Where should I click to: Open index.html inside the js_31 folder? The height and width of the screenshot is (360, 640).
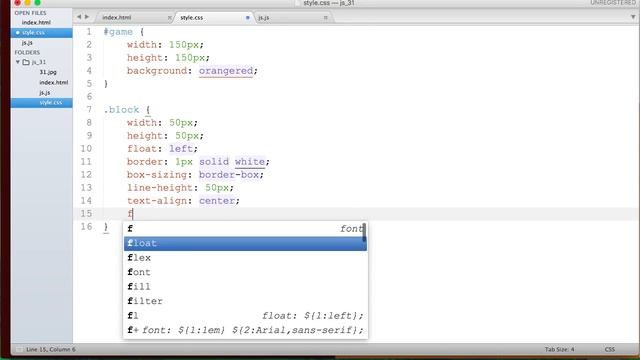53,82
